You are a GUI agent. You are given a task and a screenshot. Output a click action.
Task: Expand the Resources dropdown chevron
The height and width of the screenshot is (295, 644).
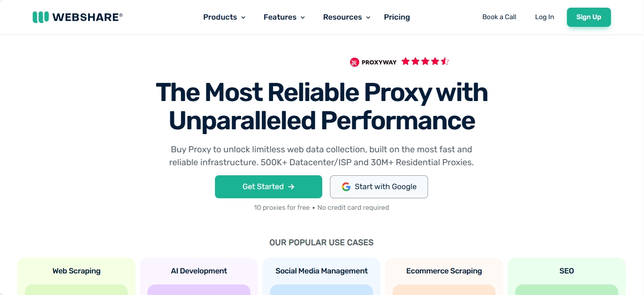(x=368, y=18)
